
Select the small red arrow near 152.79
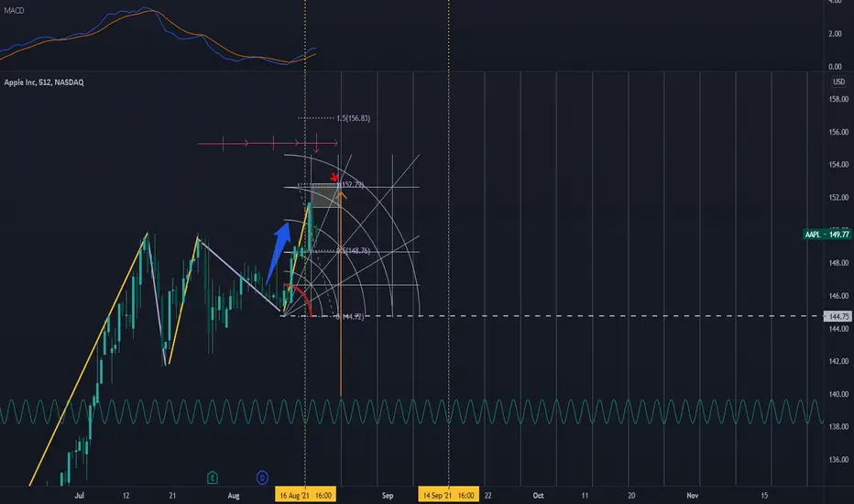[x=334, y=177]
